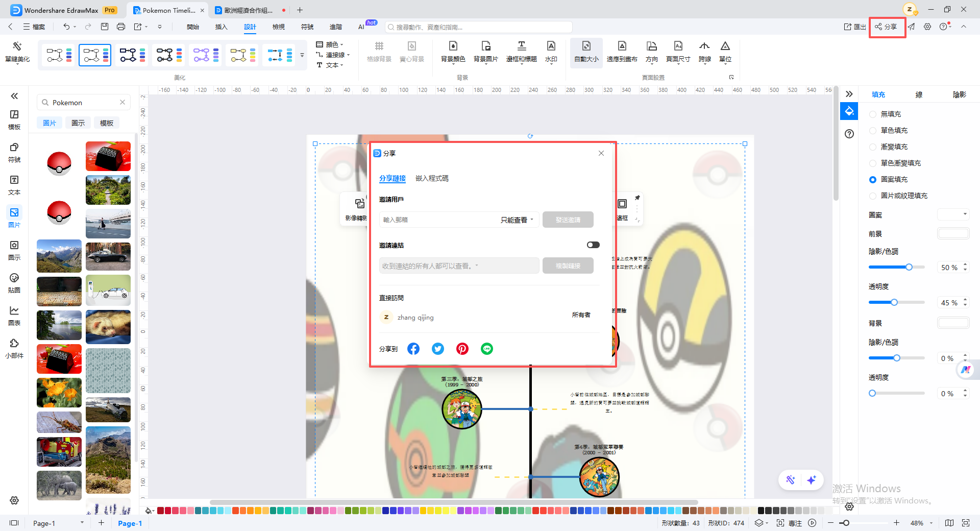Open page size (頁面尺寸) option
This screenshot has width=980, height=531.
678,52
